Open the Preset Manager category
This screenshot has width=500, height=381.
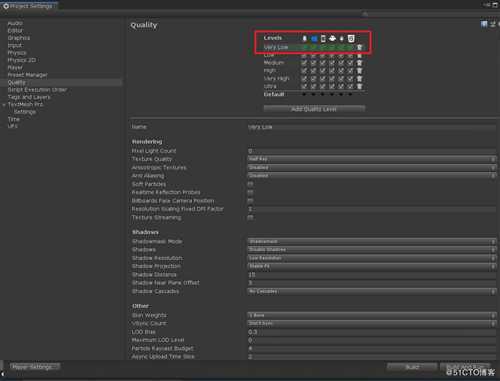point(27,75)
